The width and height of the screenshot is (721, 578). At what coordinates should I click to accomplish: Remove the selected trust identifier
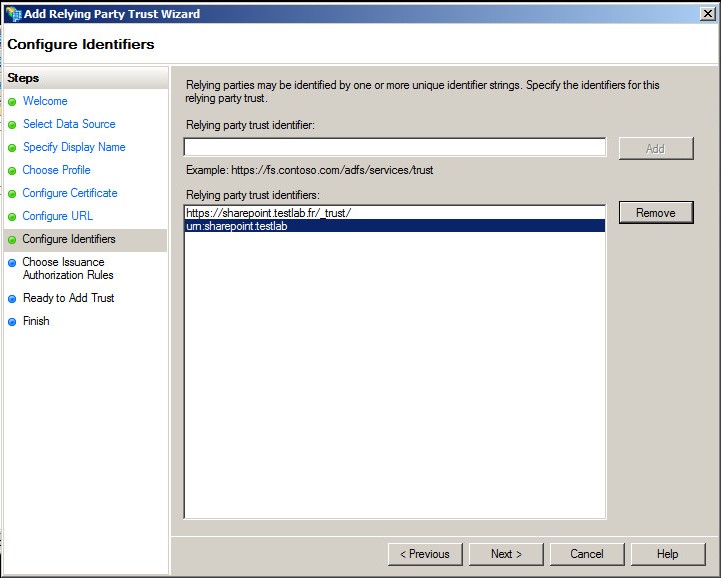(x=656, y=212)
